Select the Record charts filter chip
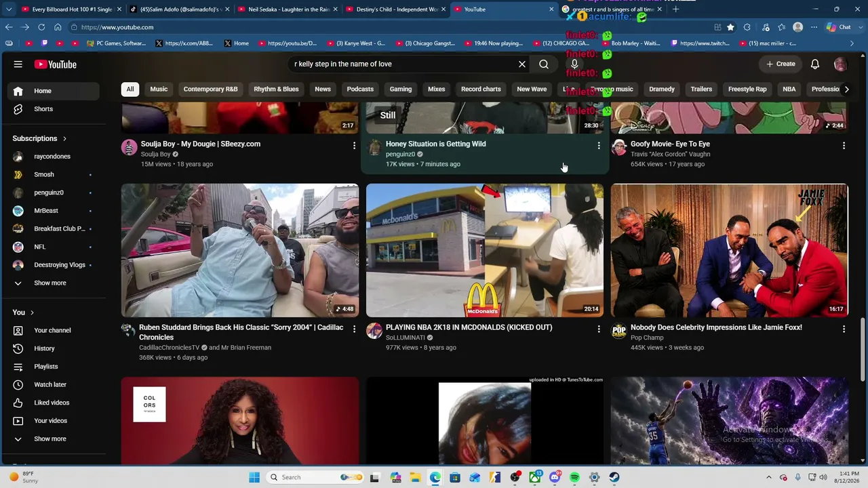Image resolution: width=868 pixels, height=488 pixels. click(x=481, y=89)
